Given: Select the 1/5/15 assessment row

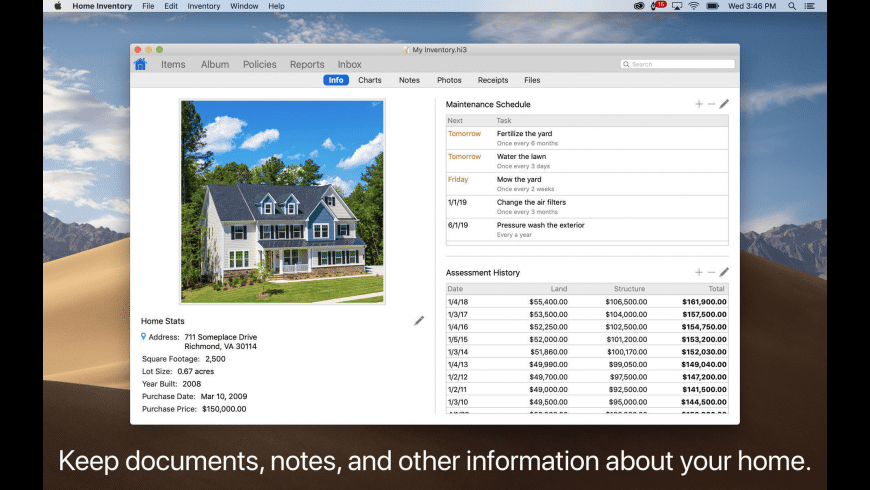Looking at the screenshot, I should 587,339.
